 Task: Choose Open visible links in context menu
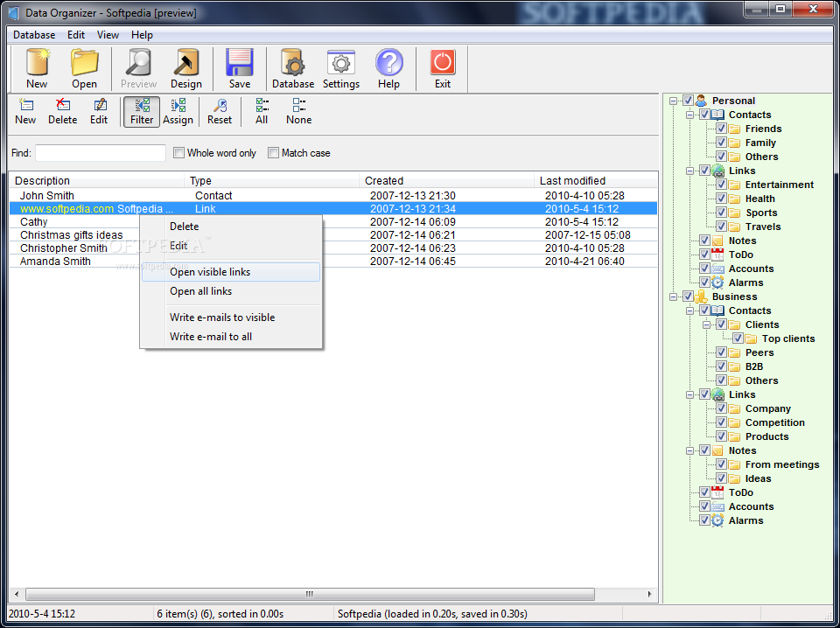pos(231,272)
